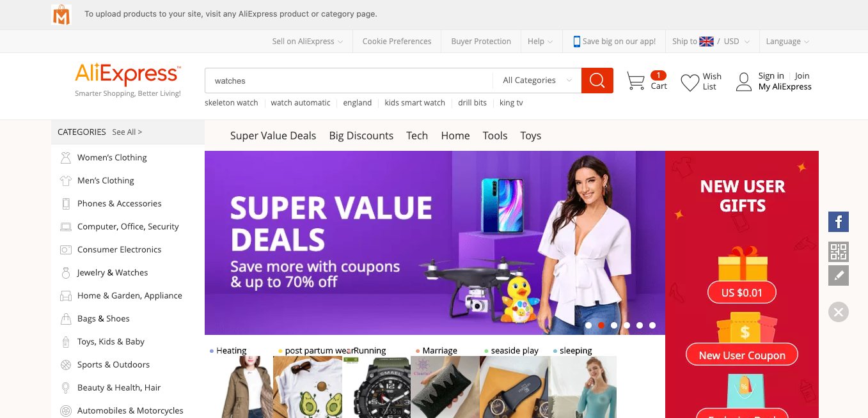Open the Language dropdown
The image size is (868, 418).
click(x=787, y=42)
